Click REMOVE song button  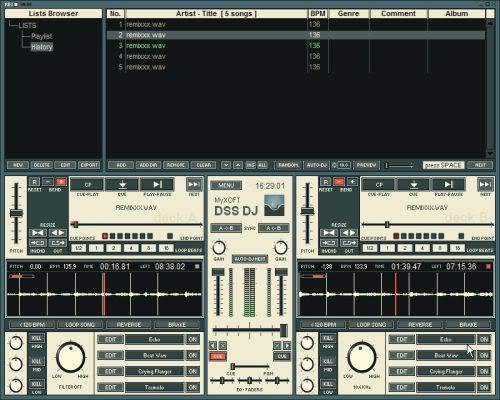click(x=176, y=165)
